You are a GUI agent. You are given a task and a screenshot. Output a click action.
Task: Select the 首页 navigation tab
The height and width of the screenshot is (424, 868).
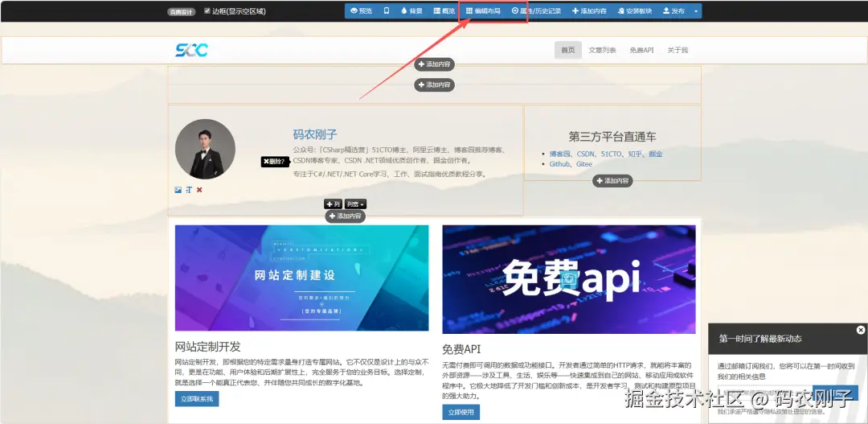point(568,50)
